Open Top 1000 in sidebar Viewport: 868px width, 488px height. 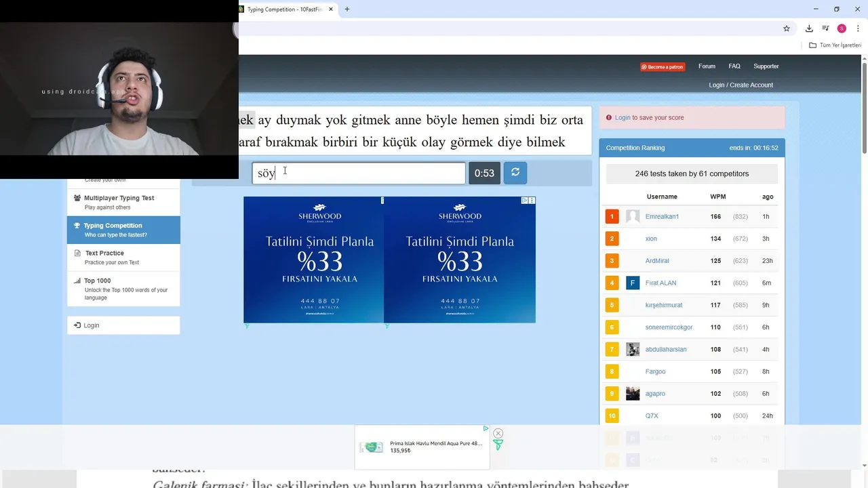click(x=123, y=289)
